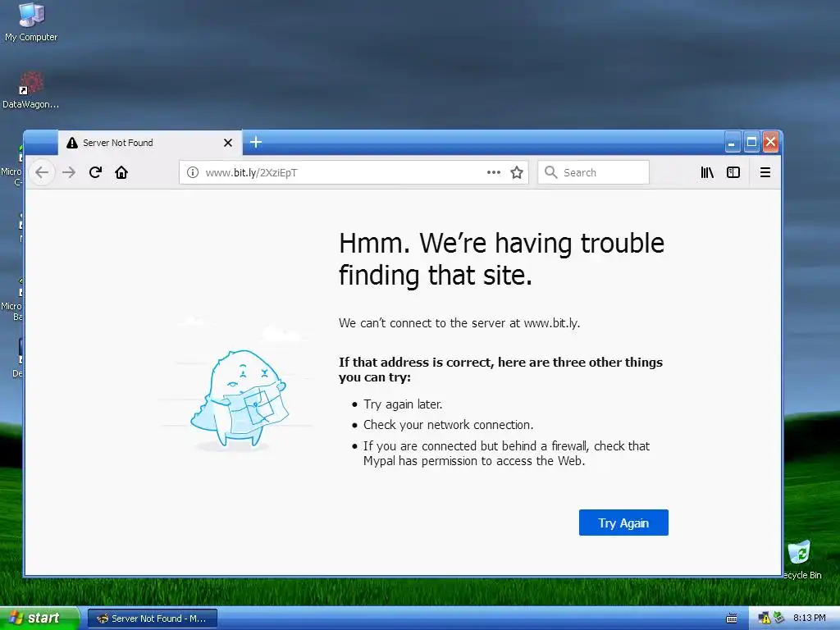The height and width of the screenshot is (630, 840).
Task: Go to the Home page
Action: 121,172
